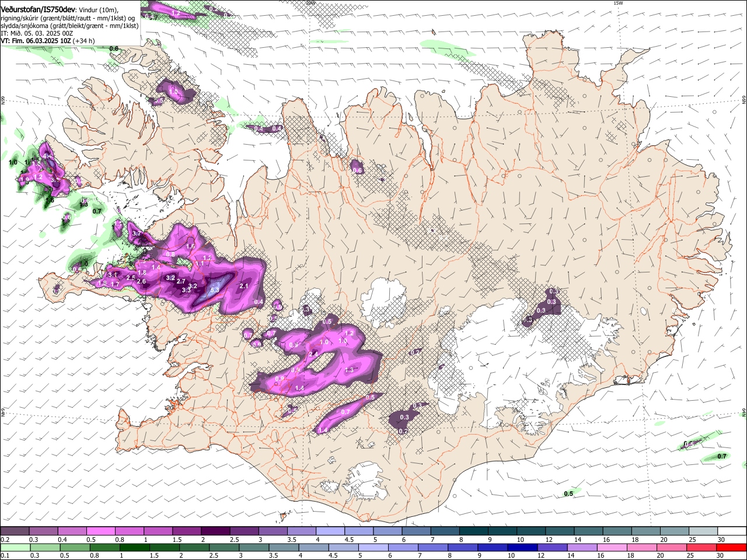
Task: Click the 3.3 precipitation value on the map
Action: [x=186, y=290]
